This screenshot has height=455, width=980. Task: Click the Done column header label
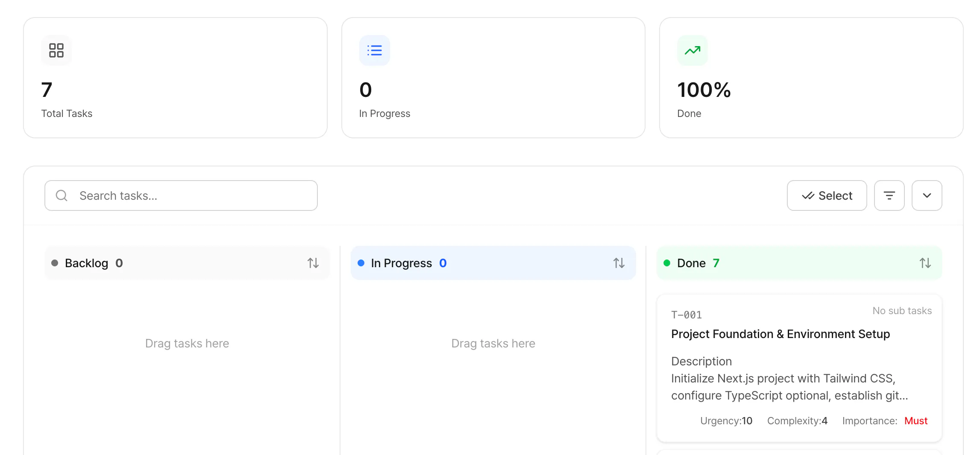pyautogui.click(x=691, y=263)
